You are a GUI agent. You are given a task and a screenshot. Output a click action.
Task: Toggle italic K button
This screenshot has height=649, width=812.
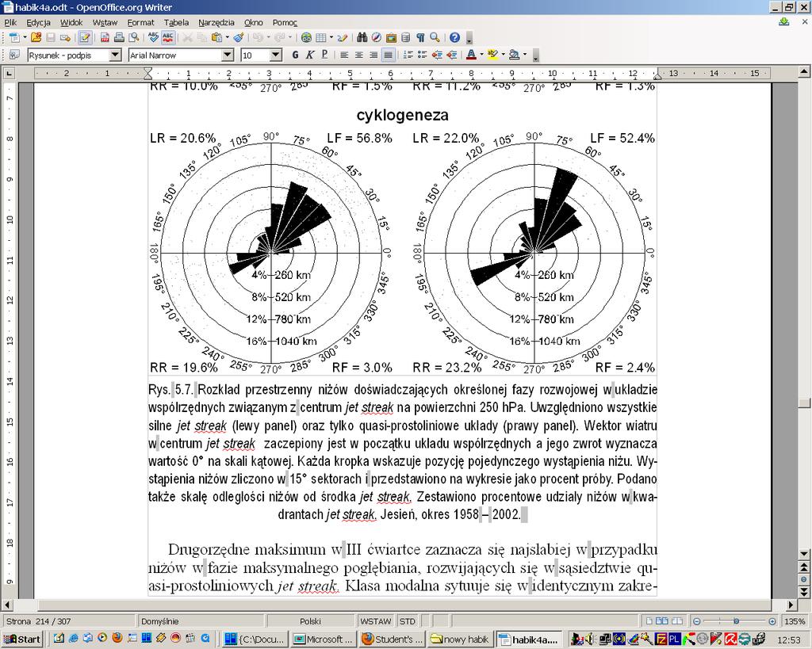(310, 55)
